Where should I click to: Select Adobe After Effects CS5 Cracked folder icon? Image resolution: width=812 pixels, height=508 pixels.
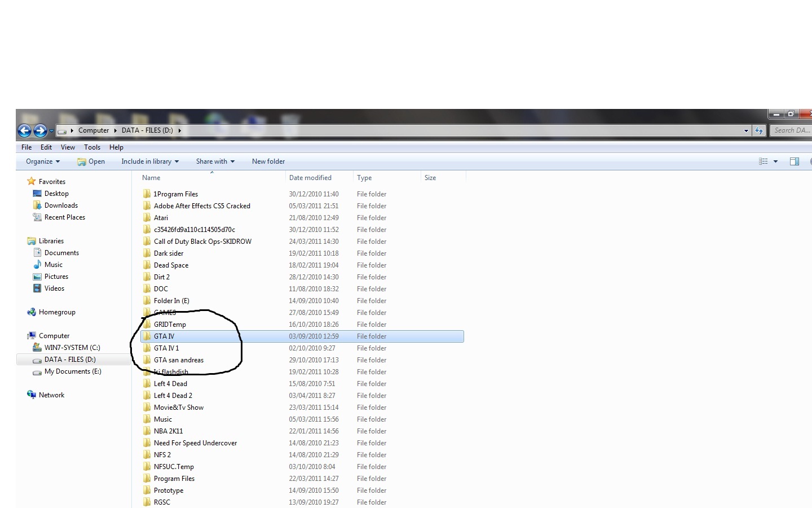click(x=147, y=205)
